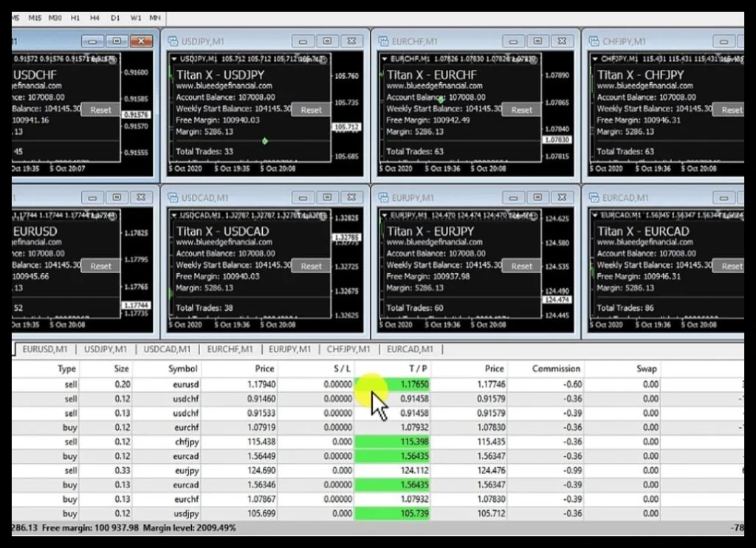Click the USDJPY,M1 chart window icon

click(x=173, y=41)
